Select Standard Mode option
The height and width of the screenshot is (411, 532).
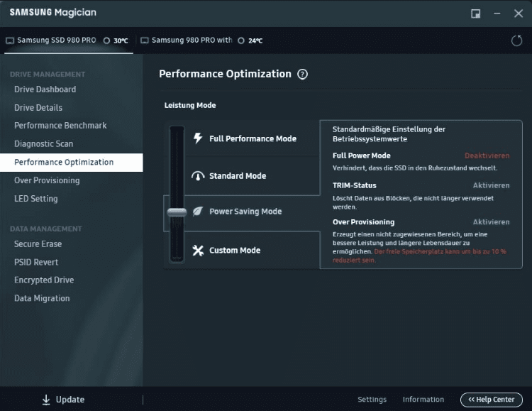(238, 176)
